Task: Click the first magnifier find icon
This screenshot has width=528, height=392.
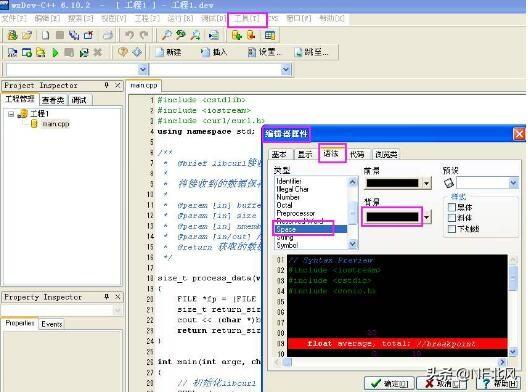Action: 166,35
